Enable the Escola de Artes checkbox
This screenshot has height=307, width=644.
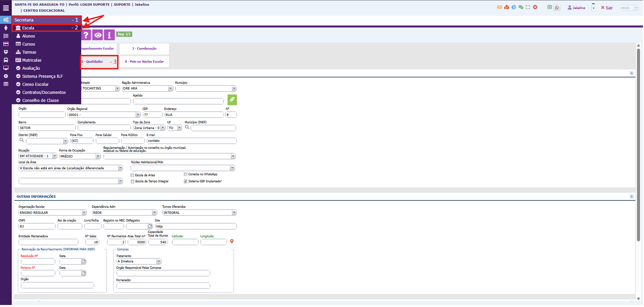[132, 175]
